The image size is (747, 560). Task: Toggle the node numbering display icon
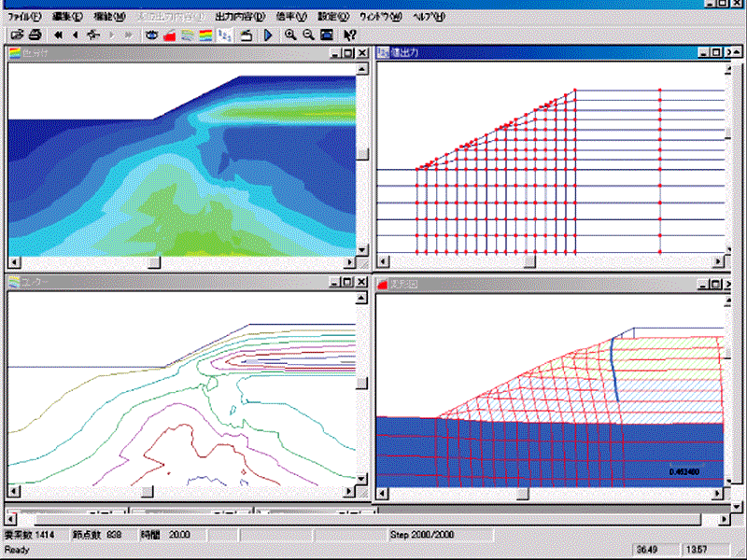click(225, 35)
